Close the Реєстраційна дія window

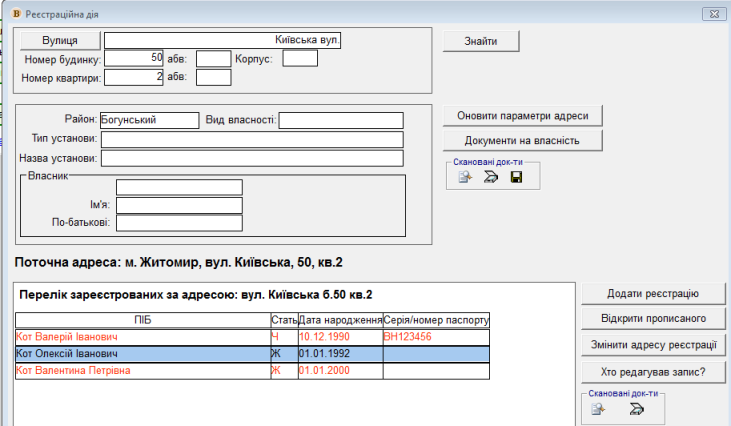[711, 13]
